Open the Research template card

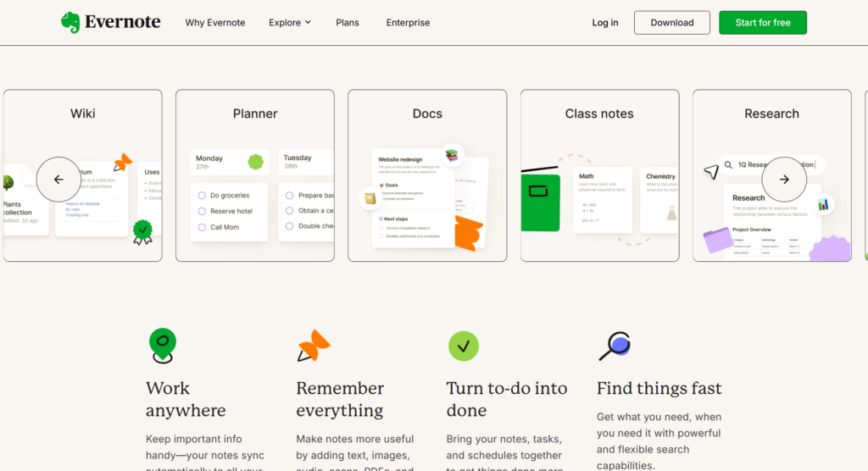[x=771, y=175]
